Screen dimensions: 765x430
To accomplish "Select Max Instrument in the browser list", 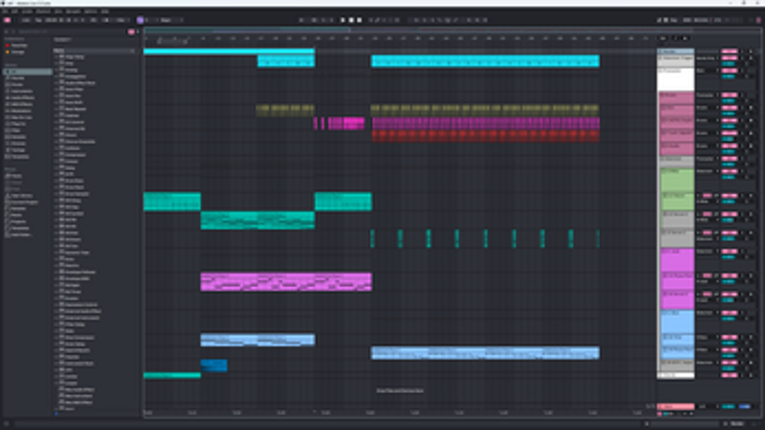I will (79, 396).
